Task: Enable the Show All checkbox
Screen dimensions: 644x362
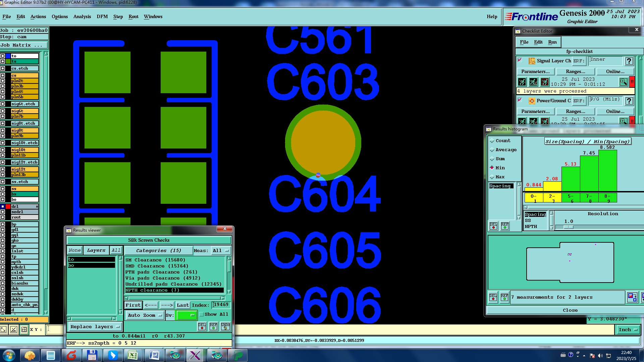Action: pyautogui.click(x=202, y=314)
